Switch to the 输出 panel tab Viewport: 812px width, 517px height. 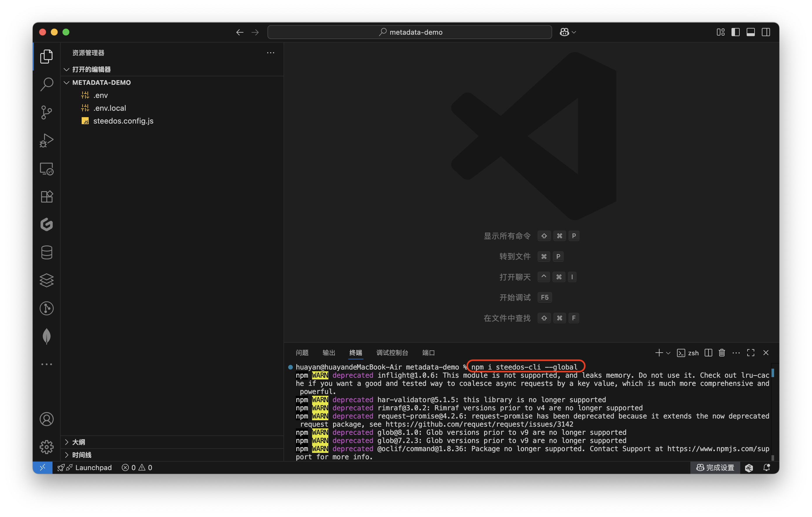coord(328,353)
